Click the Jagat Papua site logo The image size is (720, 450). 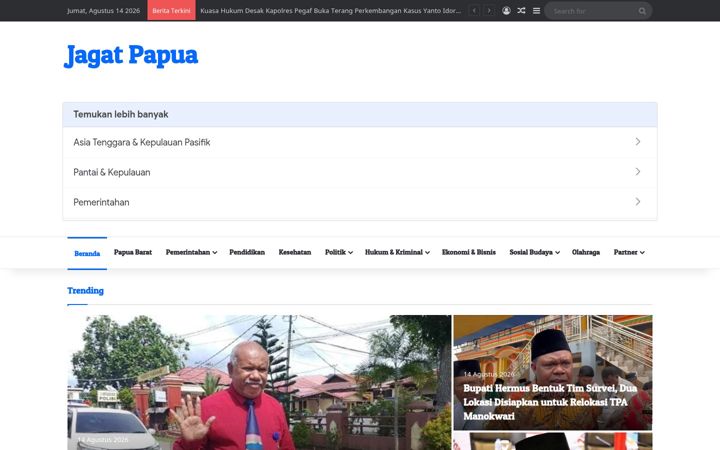coord(131,56)
